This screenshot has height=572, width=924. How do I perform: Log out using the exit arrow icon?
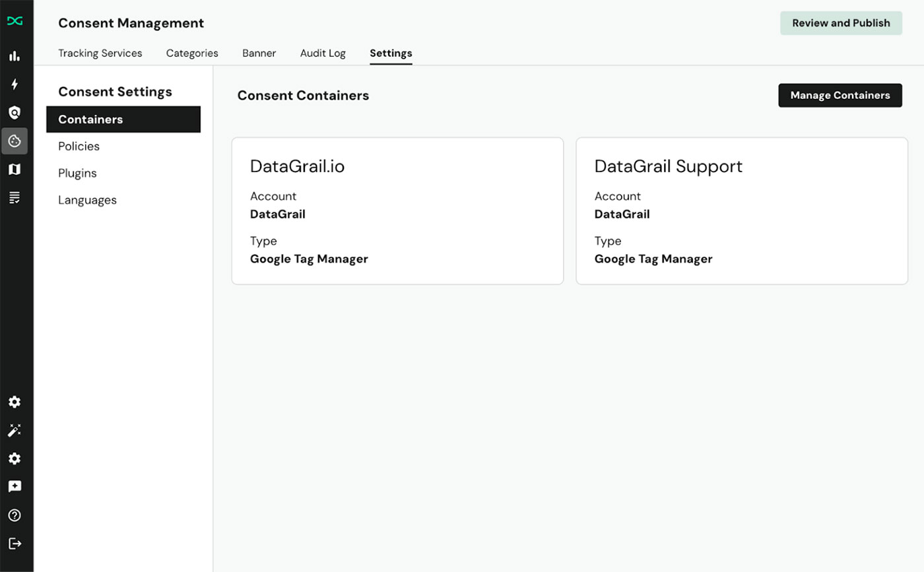click(x=15, y=544)
